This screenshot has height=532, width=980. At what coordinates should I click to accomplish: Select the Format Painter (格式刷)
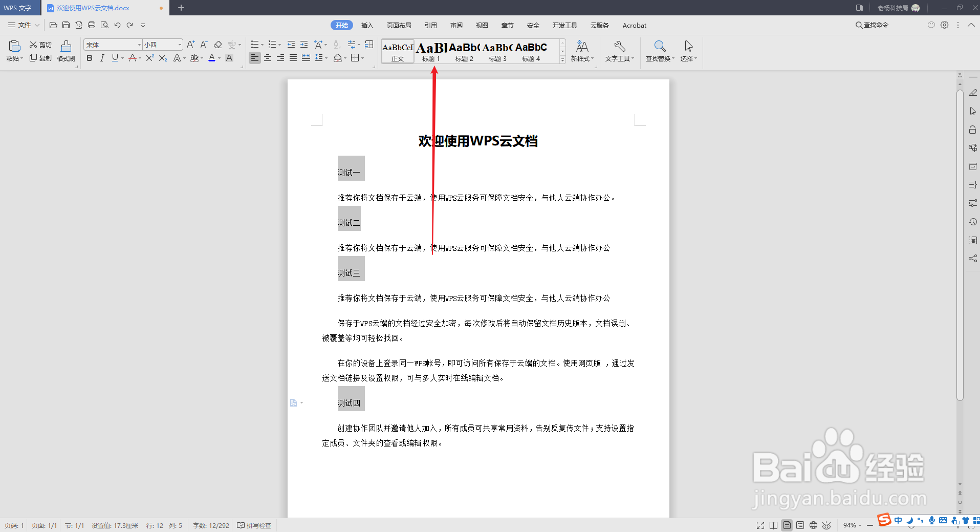66,51
